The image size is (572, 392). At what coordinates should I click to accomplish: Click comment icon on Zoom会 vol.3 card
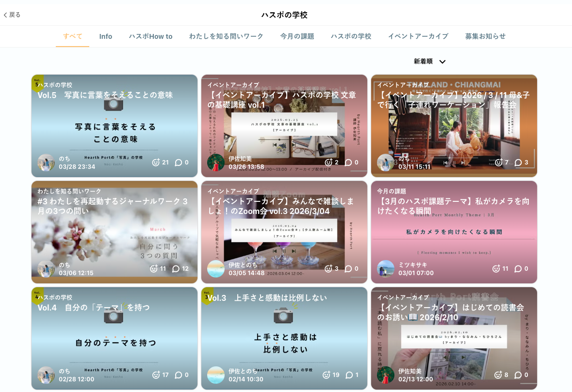[348, 269]
